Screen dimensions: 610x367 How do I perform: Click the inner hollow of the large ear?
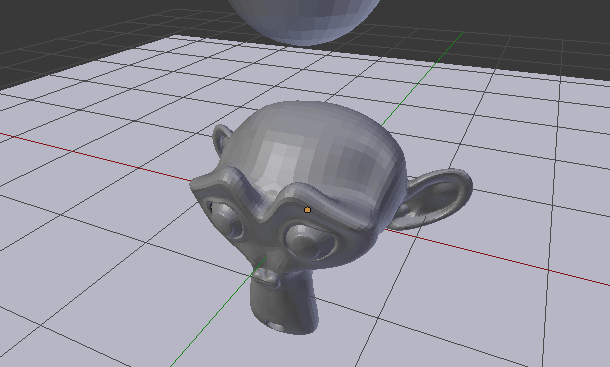click(436, 197)
